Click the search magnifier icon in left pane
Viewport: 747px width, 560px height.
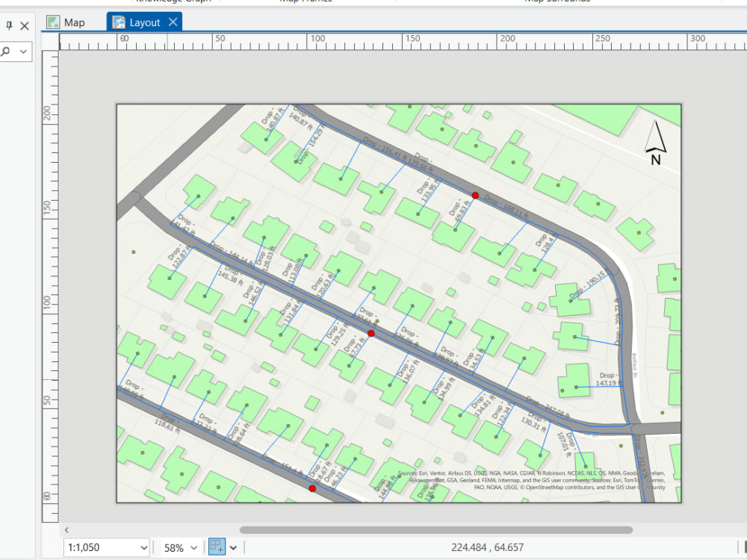click(6, 52)
